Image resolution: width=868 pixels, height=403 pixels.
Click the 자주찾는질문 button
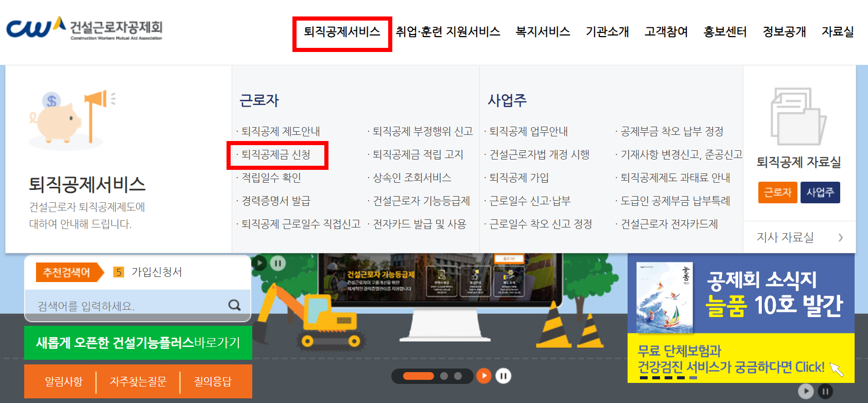[x=138, y=381]
